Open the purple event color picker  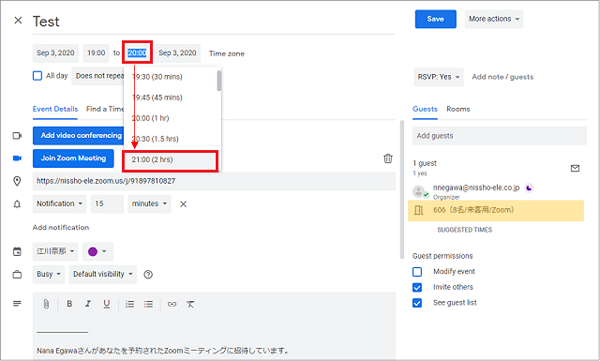97,252
